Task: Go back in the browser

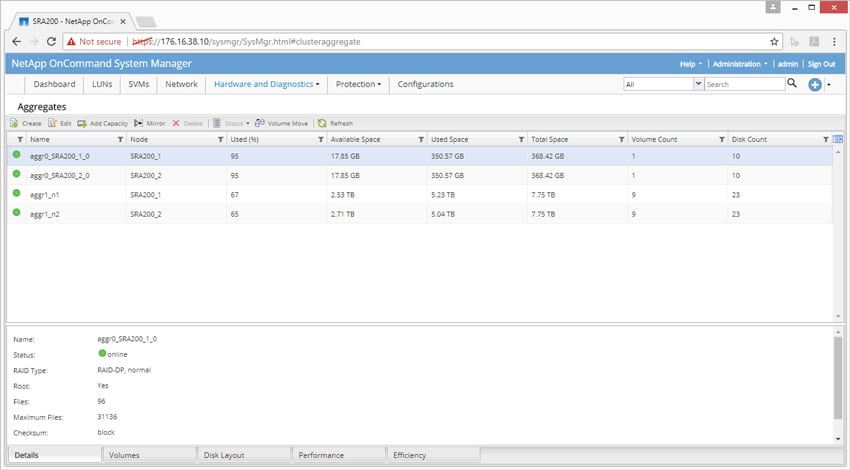Action: [16, 41]
